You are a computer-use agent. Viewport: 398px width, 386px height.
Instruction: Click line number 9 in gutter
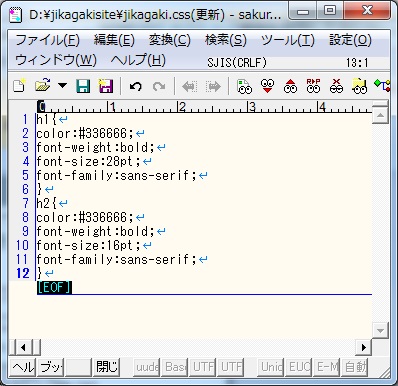(x=26, y=231)
